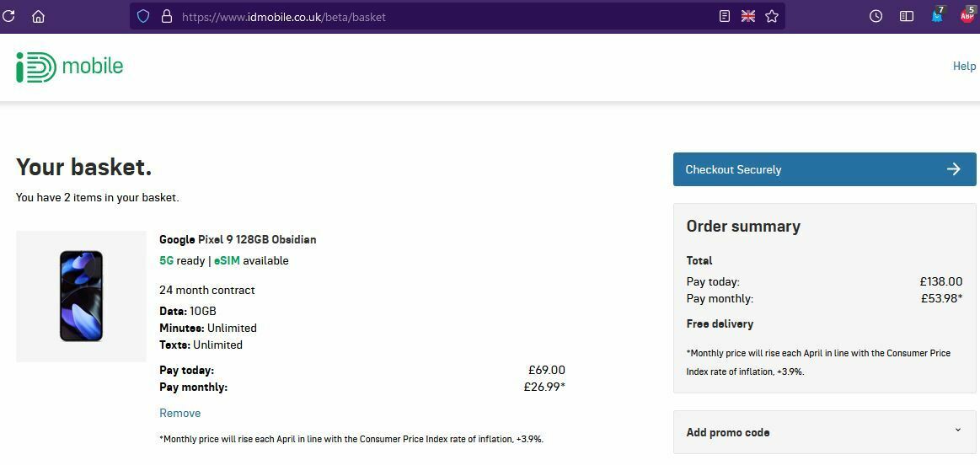Viewport: 980px width, 465px height.
Task: Select the £53.98 pay monthly total
Action: tap(942, 299)
